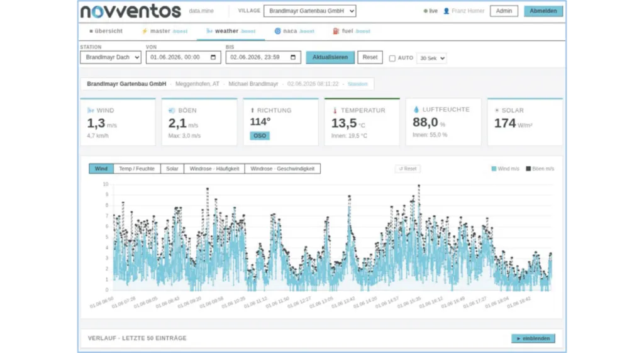Click Brandlmayr Gartenbau GmbH heading
This screenshot has height=353, width=644.
[x=126, y=84]
